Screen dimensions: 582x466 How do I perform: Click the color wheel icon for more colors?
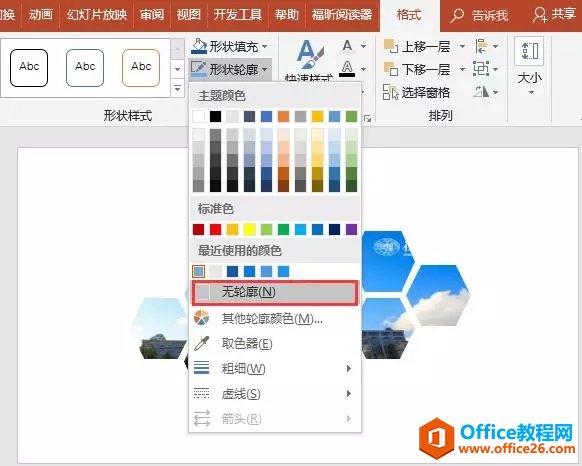[x=202, y=318]
